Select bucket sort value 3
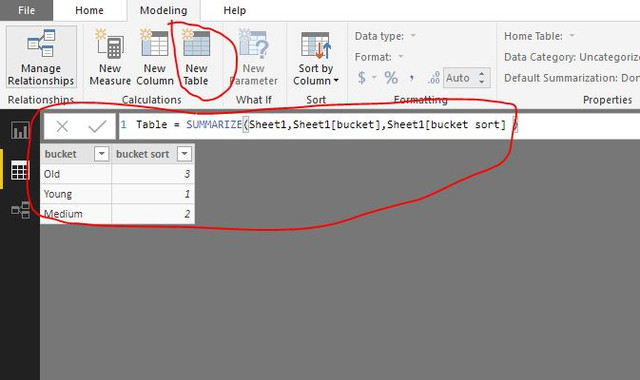This screenshot has width=640, height=380. point(153,174)
